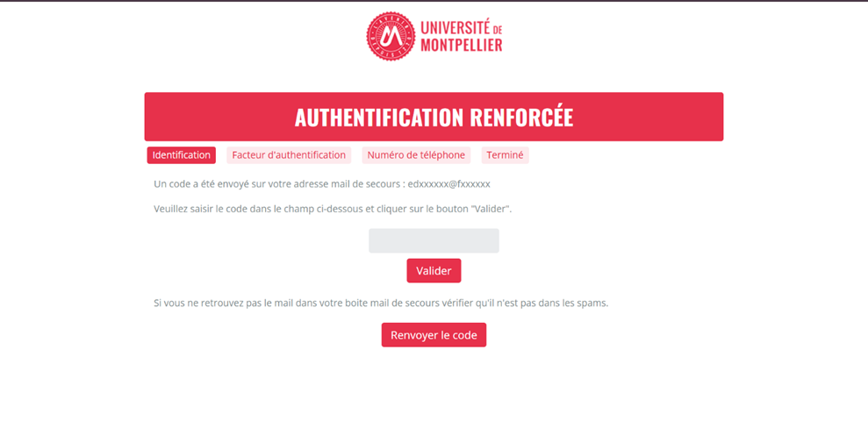Select the Identification step tab

pos(181,155)
